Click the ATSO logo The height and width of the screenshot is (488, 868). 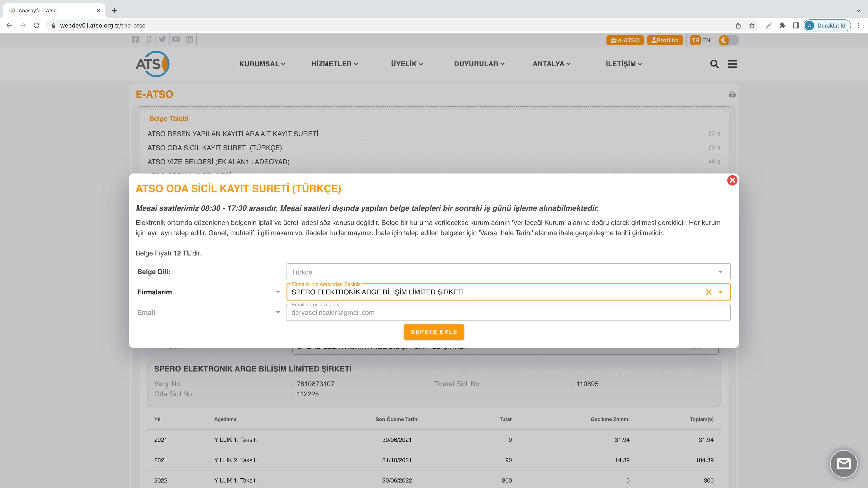pyautogui.click(x=153, y=64)
